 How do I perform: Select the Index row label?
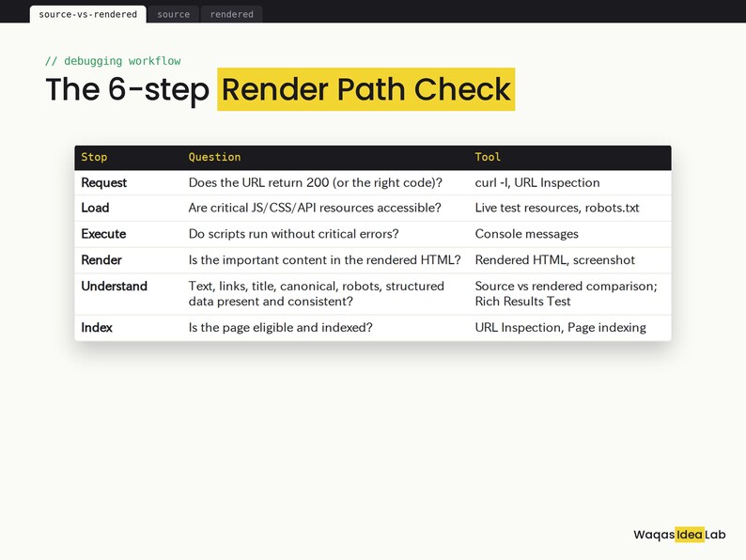[x=97, y=328]
